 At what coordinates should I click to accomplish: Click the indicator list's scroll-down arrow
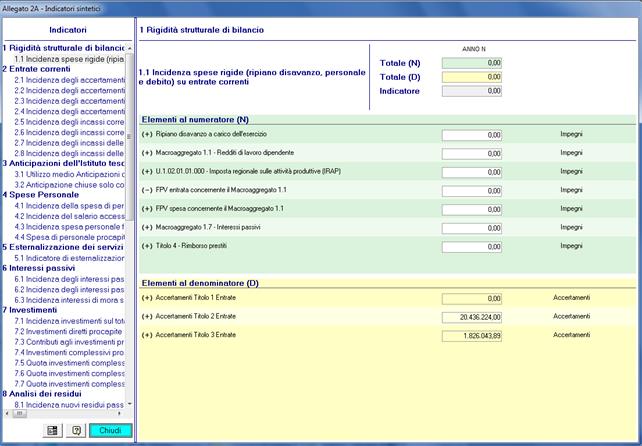pyautogui.click(x=130, y=401)
